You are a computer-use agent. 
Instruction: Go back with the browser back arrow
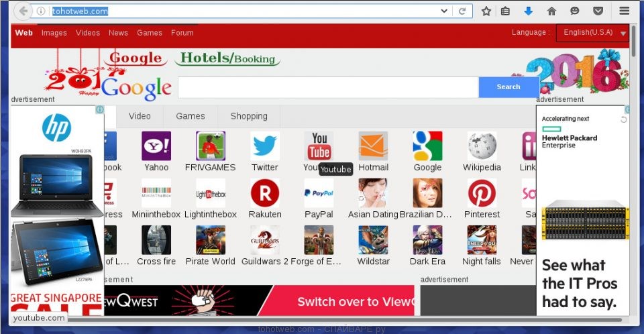tap(23, 11)
